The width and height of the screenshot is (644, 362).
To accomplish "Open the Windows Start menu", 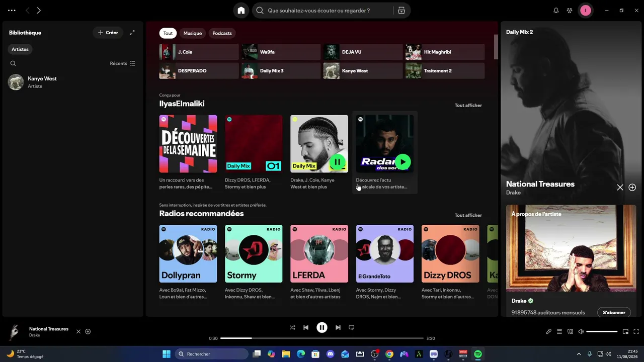I will pyautogui.click(x=167, y=354).
